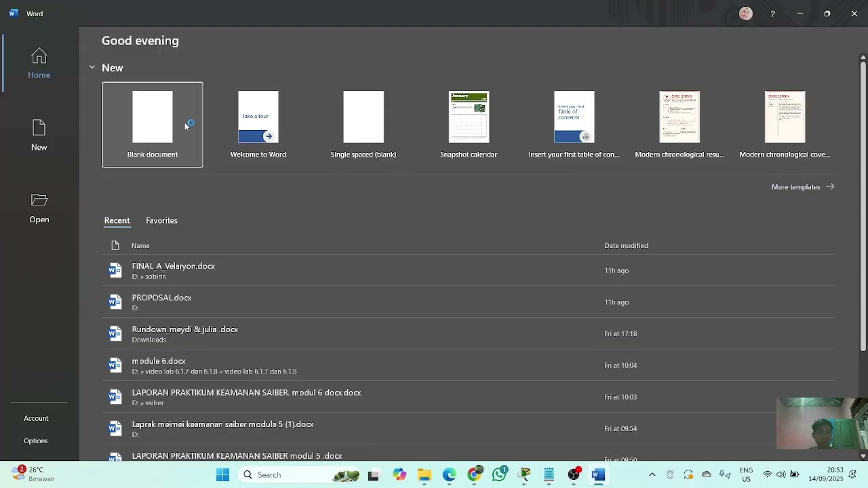
Task: Create a Blank document
Action: pos(153,125)
